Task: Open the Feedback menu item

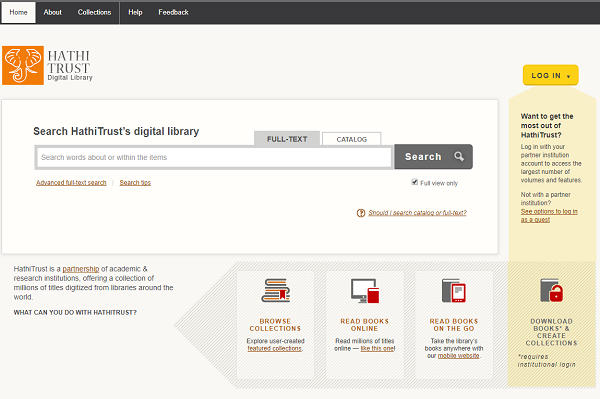Action: coord(173,12)
